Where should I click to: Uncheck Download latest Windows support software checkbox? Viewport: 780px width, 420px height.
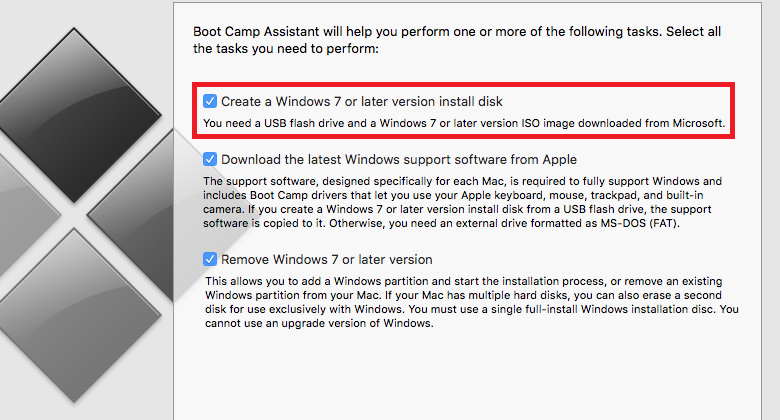[x=210, y=159]
